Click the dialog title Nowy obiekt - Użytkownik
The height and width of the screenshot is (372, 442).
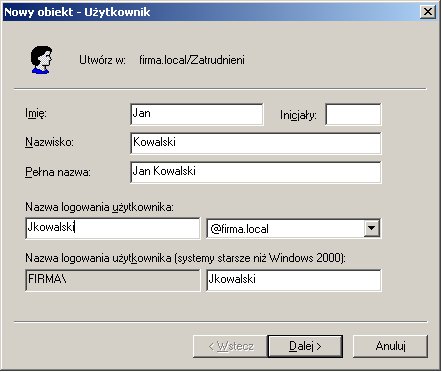pos(77,12)
